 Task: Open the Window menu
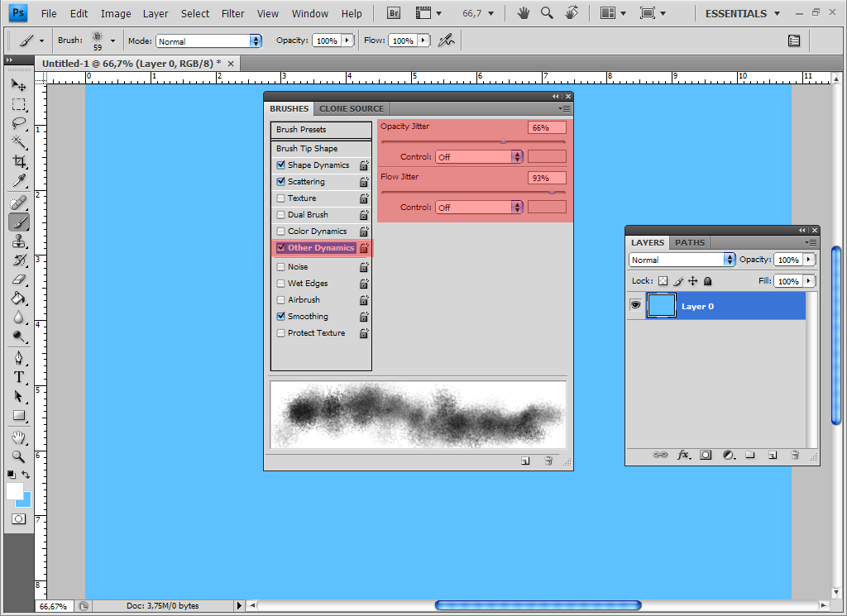(x=310, y=13)
